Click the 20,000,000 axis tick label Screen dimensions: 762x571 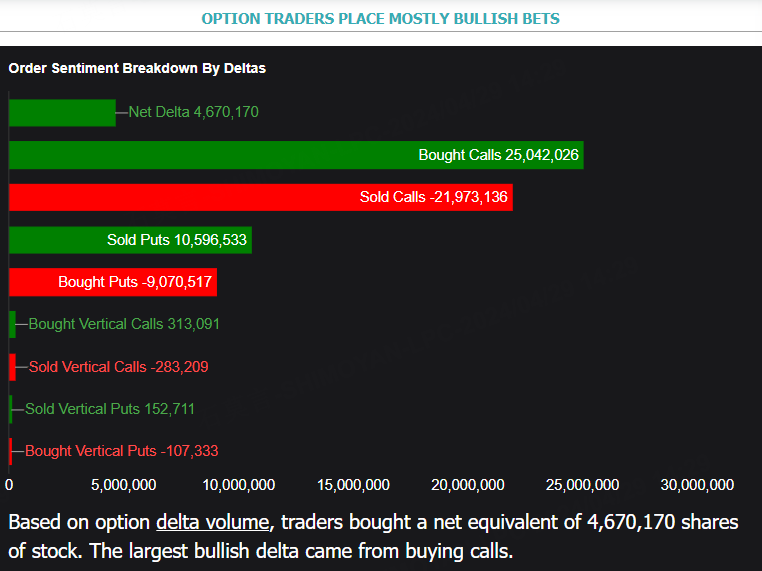pyautogui.click(x=468, y=485)
